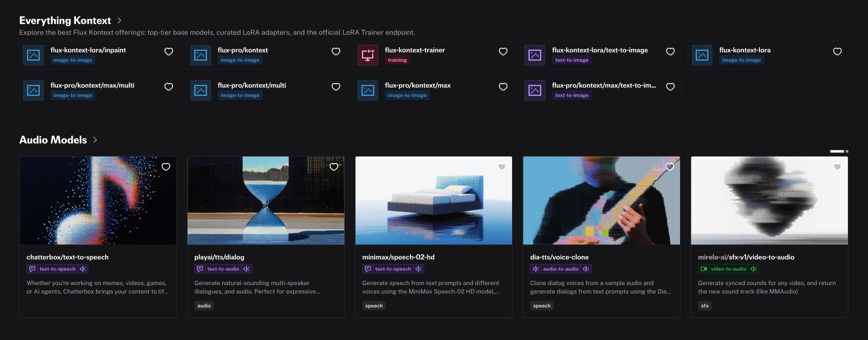
Task: Favorite flux-pro/kontext/max heart icon
Action: click(x=503, y=87)
